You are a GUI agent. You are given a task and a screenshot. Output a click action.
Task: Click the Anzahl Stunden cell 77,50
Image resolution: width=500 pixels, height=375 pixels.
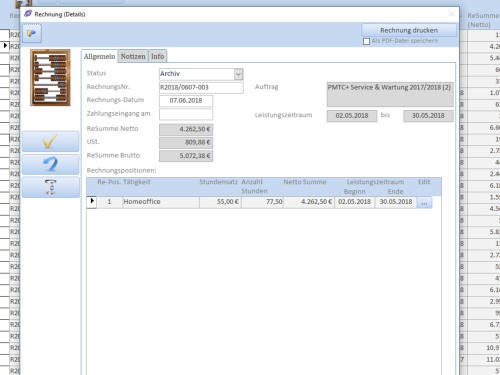click(262, 202)
